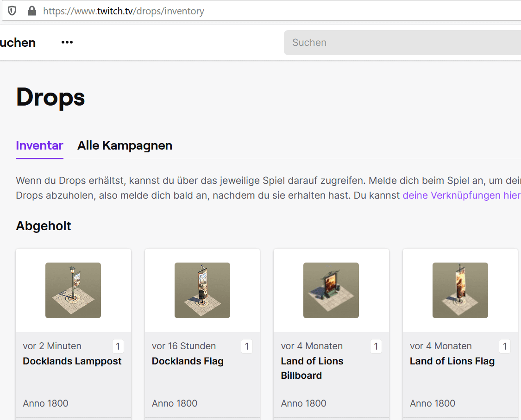Click the Docklands Lamppost title
This screenshot has width=521, height=420.
click(72, 361)
